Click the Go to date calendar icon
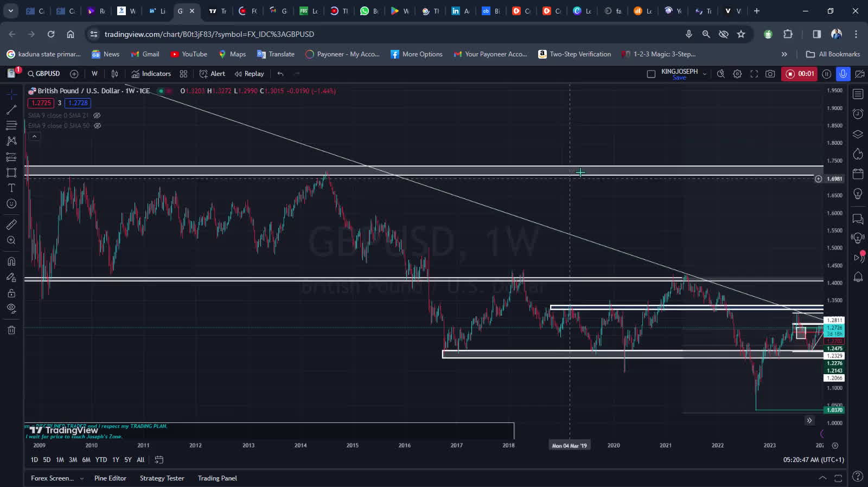 (x=159, y=460)
